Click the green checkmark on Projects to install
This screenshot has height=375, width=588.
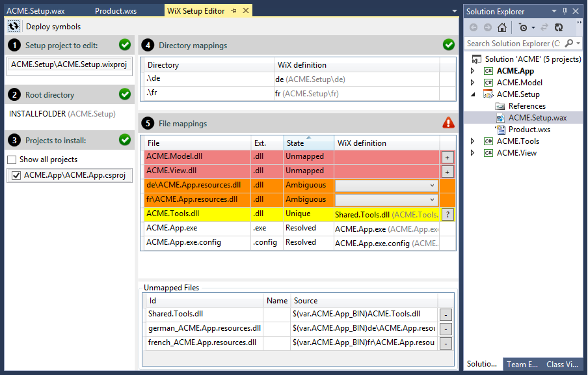[x=124, y=140]
